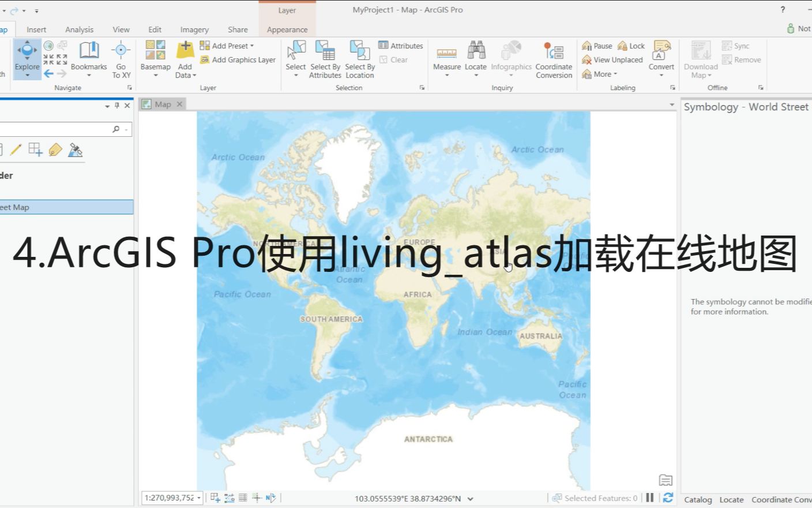Click the Contents search input field

tap(55, 129)
